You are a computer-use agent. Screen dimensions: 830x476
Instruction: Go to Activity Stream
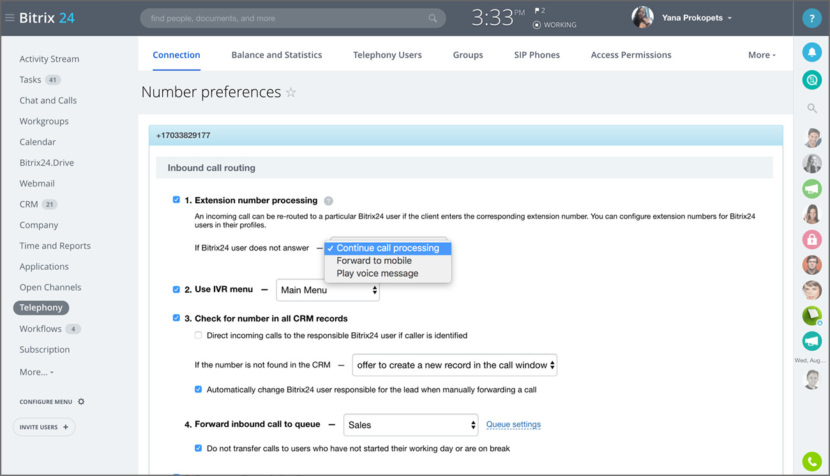tap(49, 59)
